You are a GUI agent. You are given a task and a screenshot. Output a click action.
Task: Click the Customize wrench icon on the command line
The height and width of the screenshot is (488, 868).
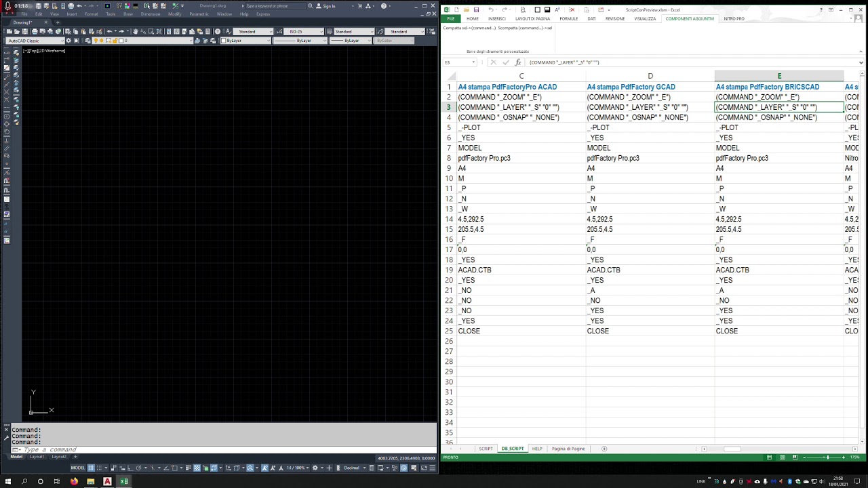tap(7, 438)
